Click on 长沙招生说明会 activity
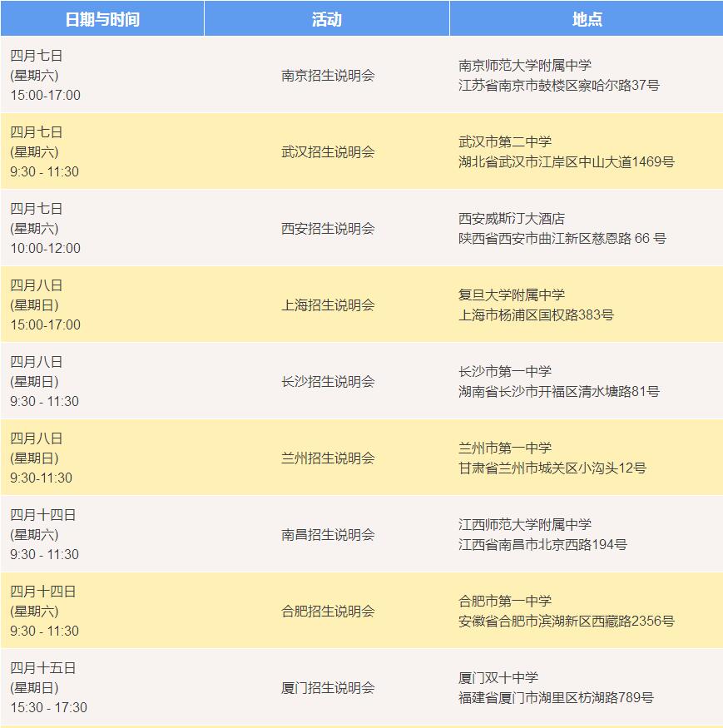The width and height of the screenshot is (723, 728). click(x=328, y=382)
